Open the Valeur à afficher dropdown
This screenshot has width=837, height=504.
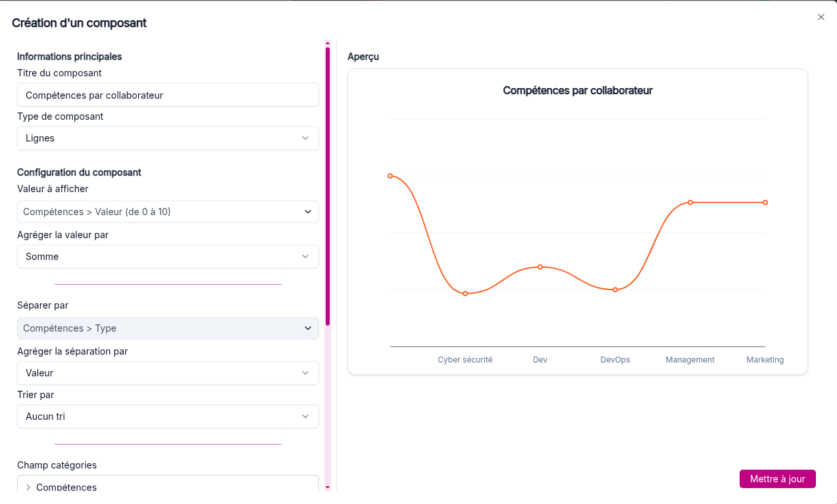click(168, 212)
